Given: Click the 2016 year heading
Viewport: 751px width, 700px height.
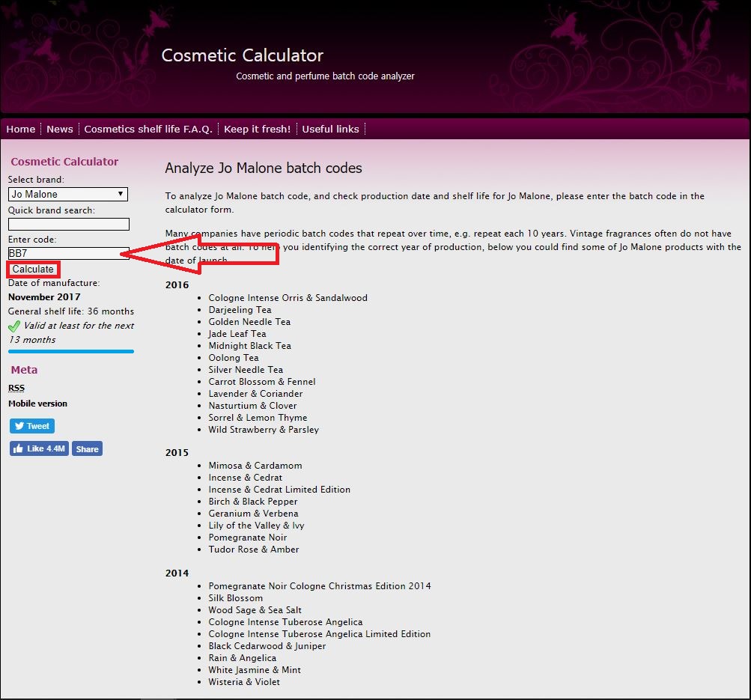Looking at the screenshot, I should [x=177, y=285].
